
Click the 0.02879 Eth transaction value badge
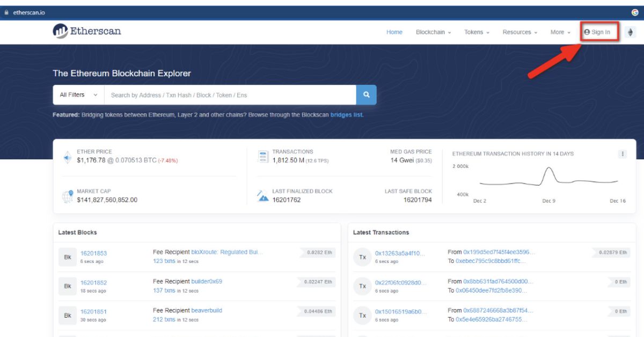point(612,252)
